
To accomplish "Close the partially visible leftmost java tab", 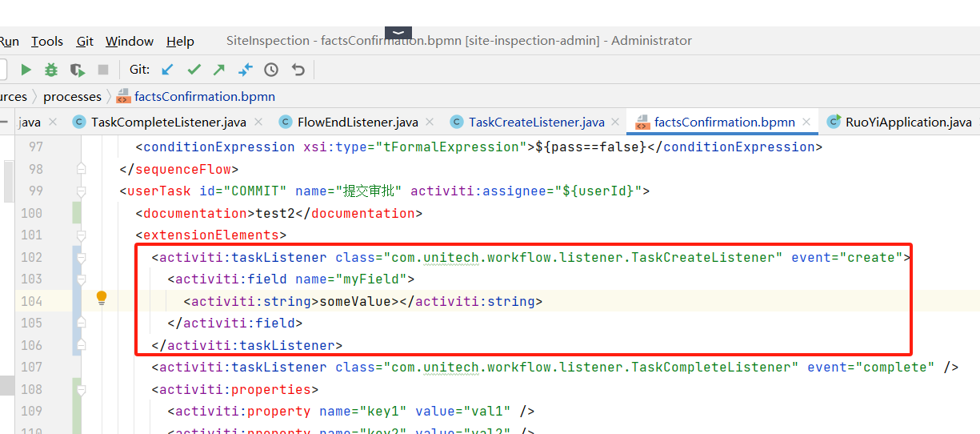I will 53,123.
